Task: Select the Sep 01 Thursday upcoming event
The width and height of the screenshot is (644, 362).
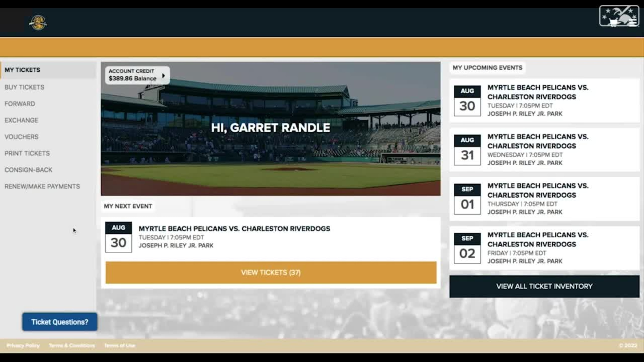Action: 544,199
